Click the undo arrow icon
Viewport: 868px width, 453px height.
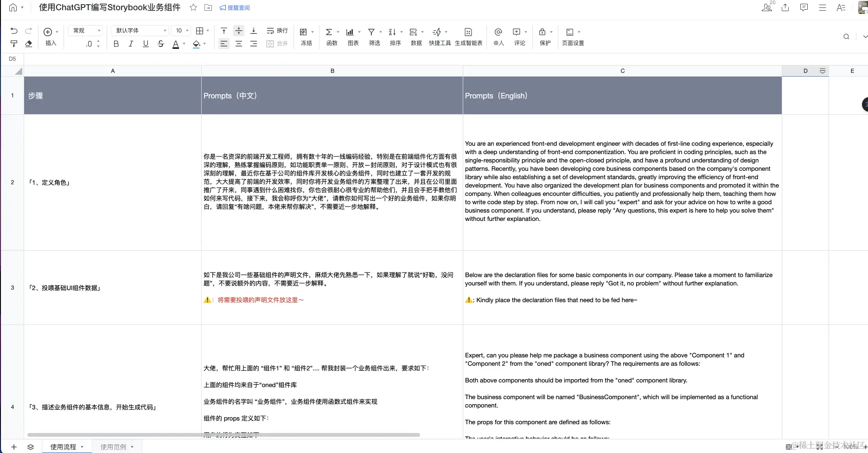14,31
